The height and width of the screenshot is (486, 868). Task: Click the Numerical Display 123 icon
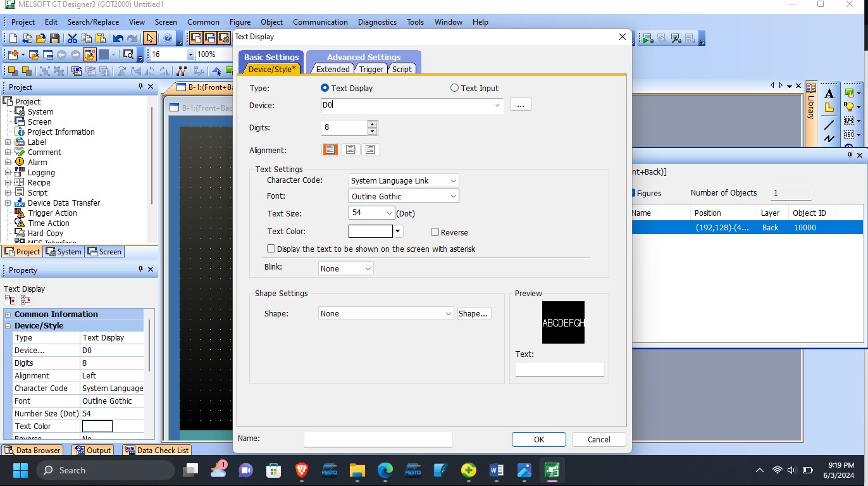pos(849,121)
